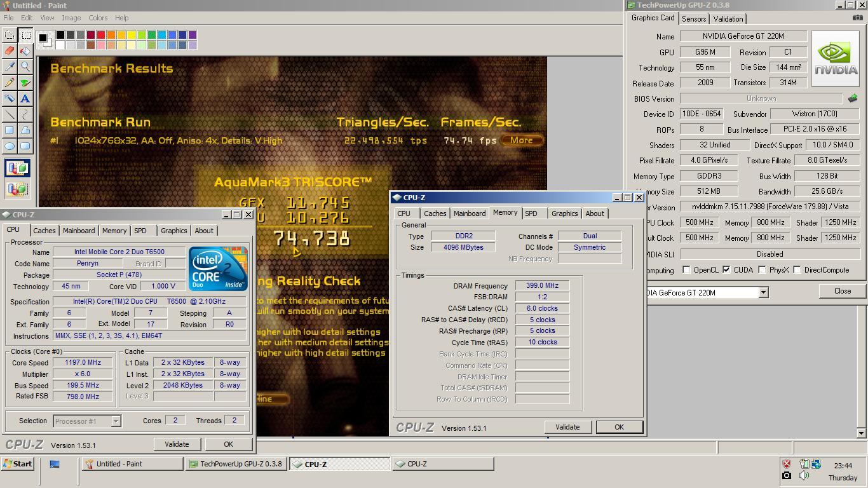The image size is (868, 488).
Task: Open the Windows Start menu
Action: [17, 464]
